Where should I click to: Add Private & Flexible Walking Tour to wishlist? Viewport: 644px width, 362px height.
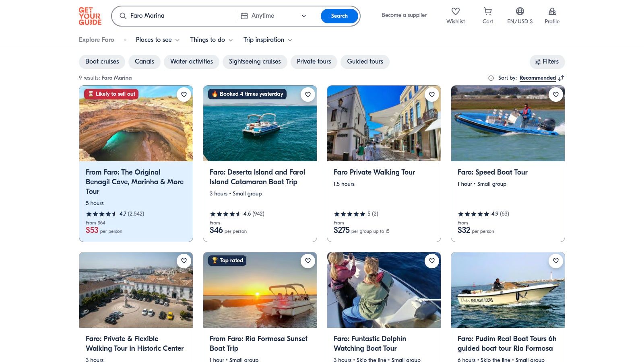click(x=184, y=261)
